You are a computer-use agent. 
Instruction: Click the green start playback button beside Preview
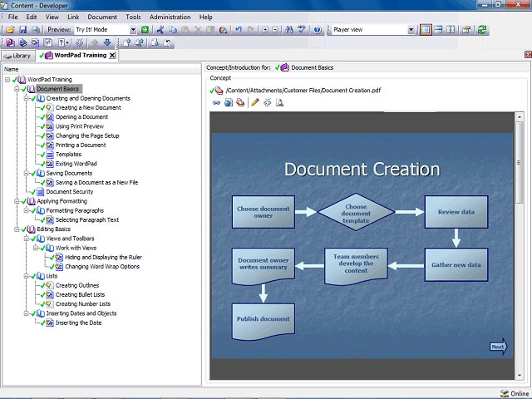click(145, 30)
